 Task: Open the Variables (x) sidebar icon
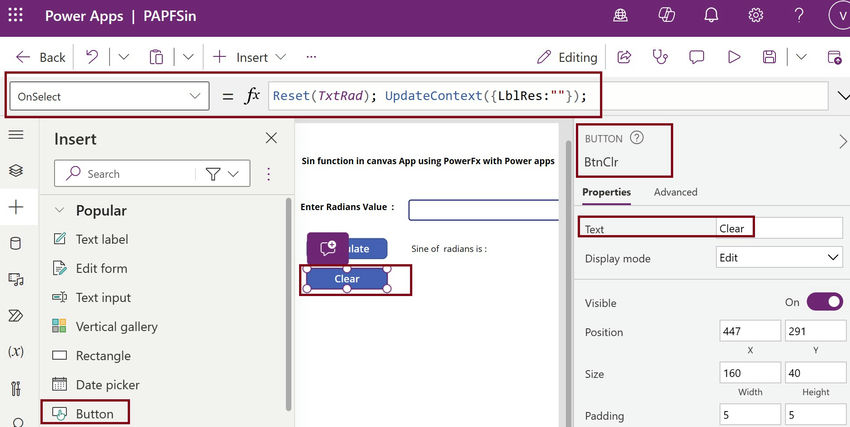coord(16,351)
